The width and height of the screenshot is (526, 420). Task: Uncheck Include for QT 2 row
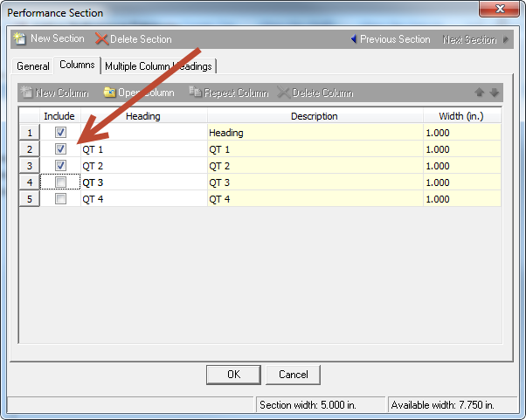pyautogui.click(x=60, y=166)
